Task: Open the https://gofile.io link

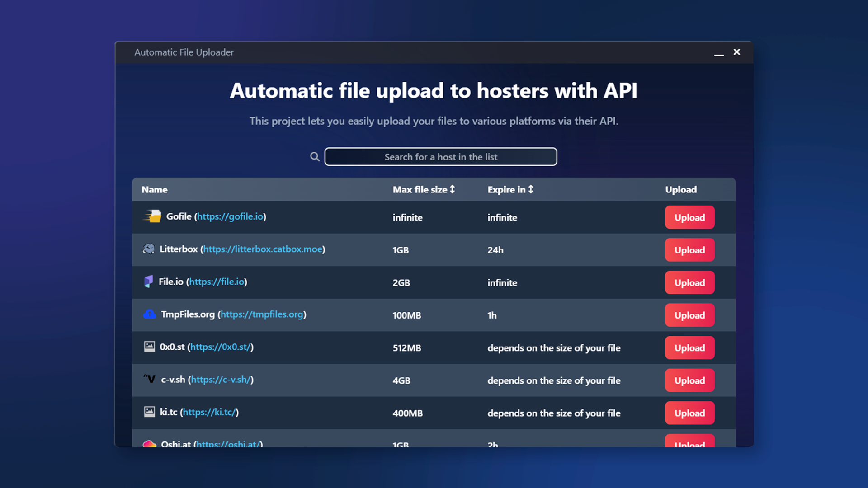Action: (x=230, y=216)
